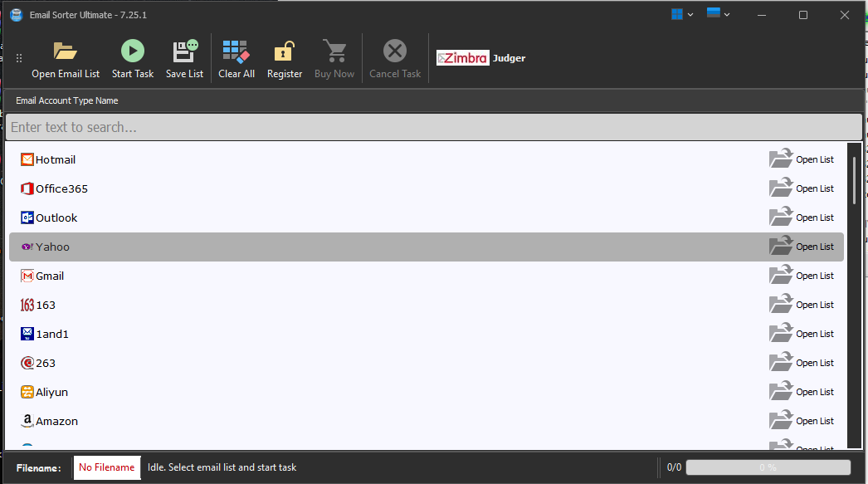Viewport: 868px width, 484px height.
Task: Click the toolbar grip handle
Action: (x=18, y=58)
